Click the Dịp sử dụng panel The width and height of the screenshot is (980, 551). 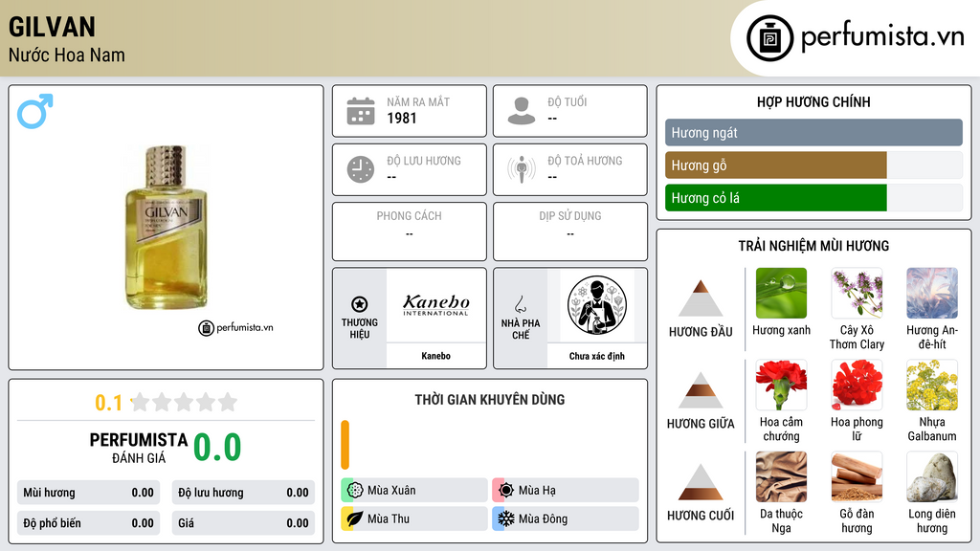tap(570, 231)
